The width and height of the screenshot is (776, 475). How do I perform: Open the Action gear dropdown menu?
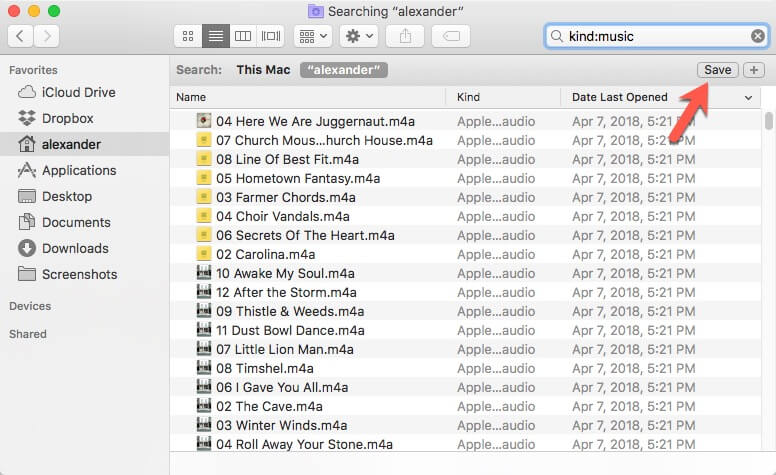(358, 36)
